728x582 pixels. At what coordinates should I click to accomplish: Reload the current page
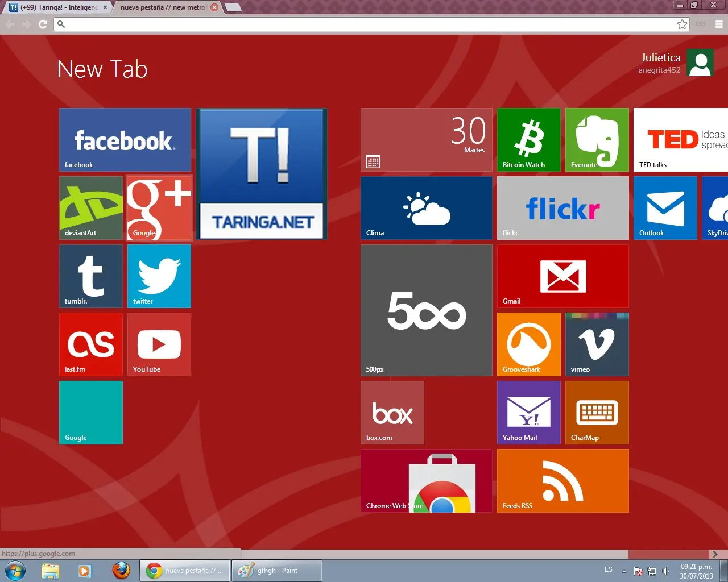[x=43, y=24]
